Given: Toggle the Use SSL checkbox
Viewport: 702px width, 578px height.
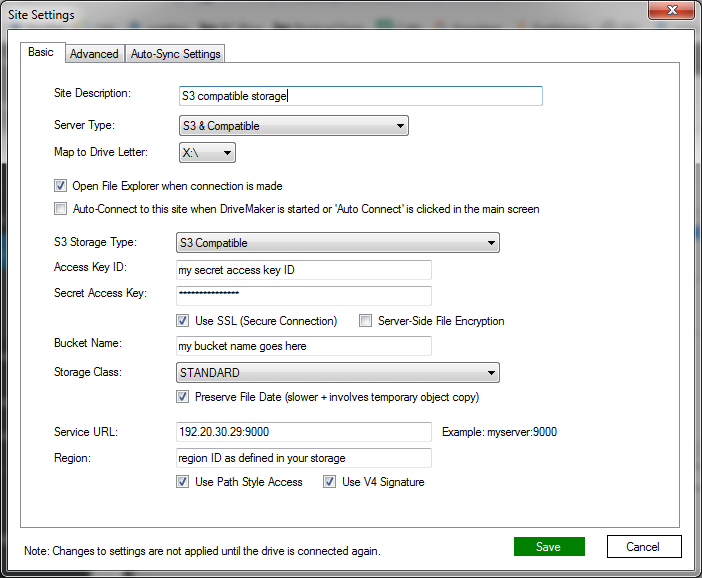Looking at the screenshot, I should point(182,321).
